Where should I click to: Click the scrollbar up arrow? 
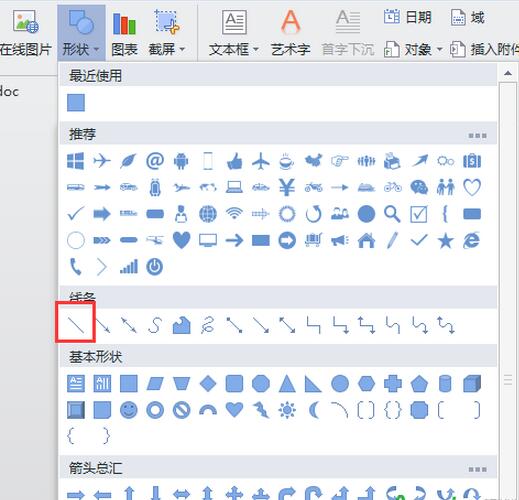(x=508, y=73)
